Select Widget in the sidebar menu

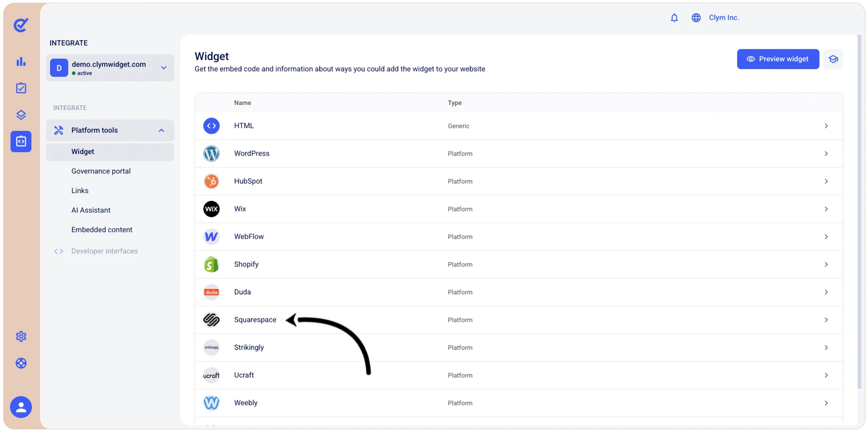pos(110,152)
